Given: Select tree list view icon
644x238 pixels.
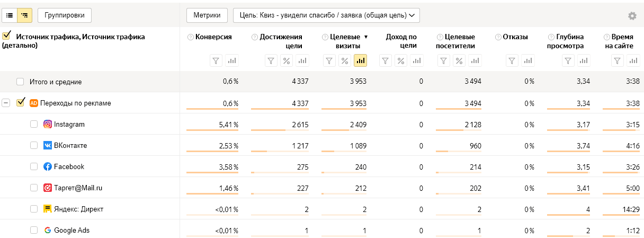Looking at the screenshot, I should pyautogui.click(x=24, y=15).
